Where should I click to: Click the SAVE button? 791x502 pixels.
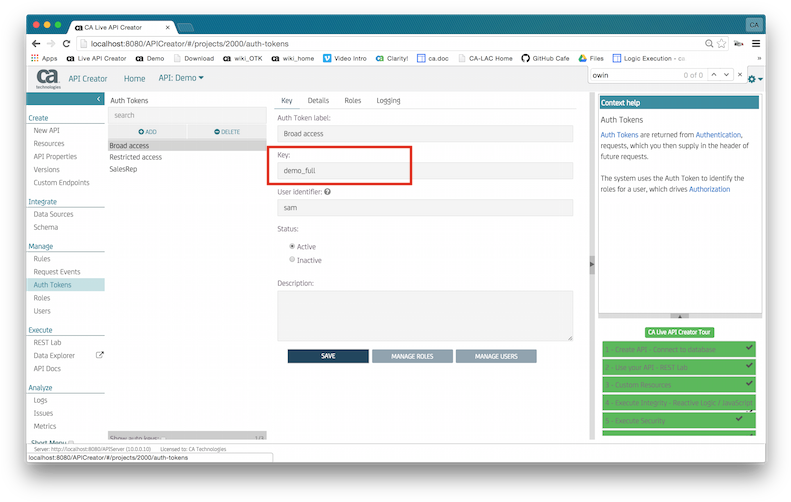click(327, 356)
